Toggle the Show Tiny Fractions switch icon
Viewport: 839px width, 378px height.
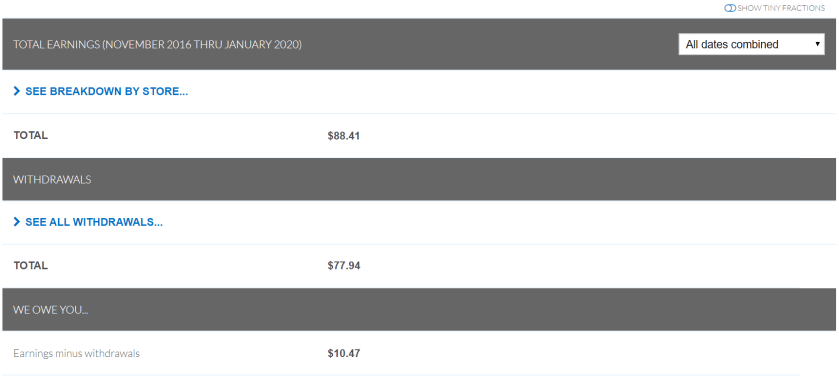(730, 8)
